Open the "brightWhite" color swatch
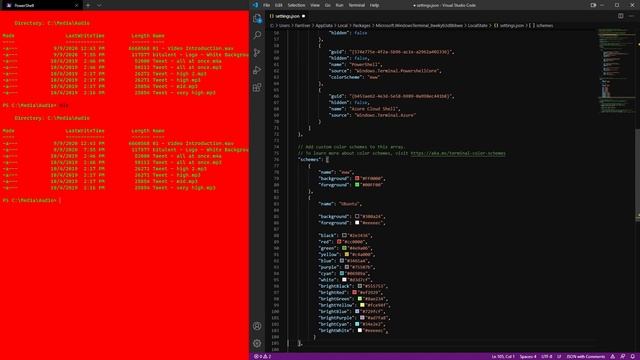 [360, 330]
